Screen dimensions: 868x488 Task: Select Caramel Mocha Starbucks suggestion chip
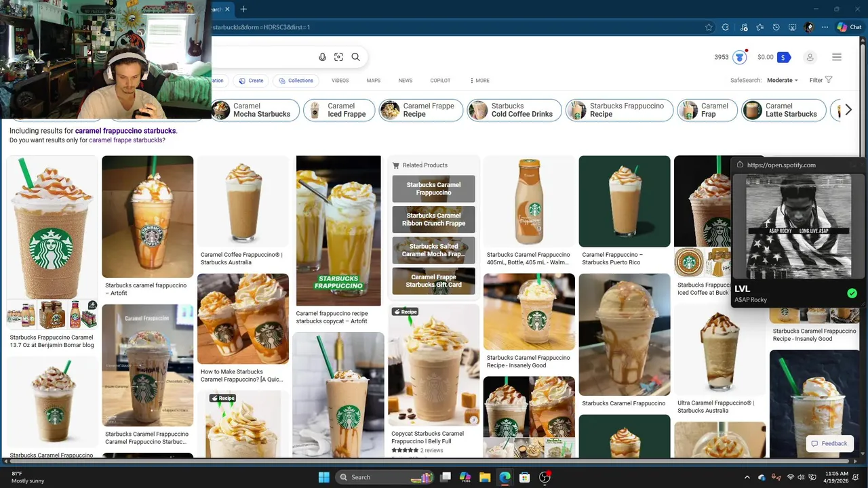point(255,110)
